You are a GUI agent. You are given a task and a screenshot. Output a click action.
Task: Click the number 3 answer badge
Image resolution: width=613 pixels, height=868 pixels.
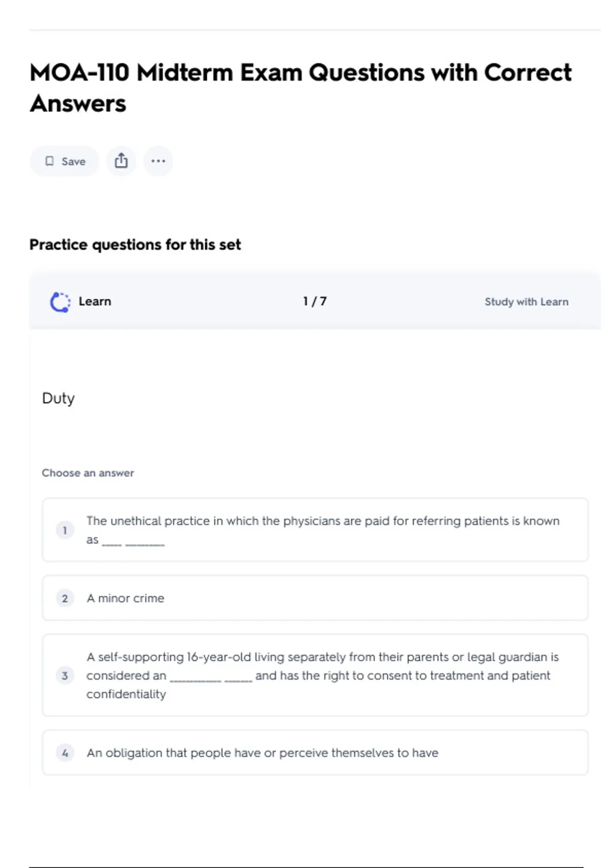(65, 676)
